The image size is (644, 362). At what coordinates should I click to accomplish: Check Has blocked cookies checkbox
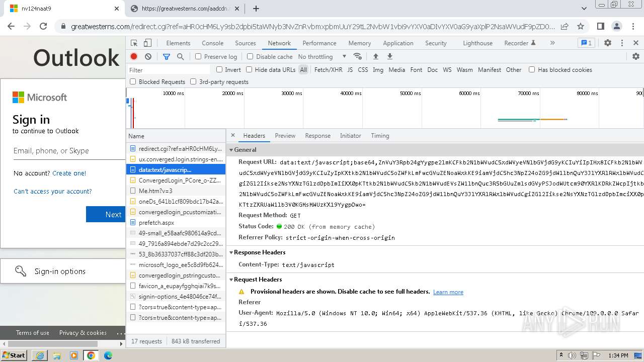pyautogui.click(x=532, y=70)
